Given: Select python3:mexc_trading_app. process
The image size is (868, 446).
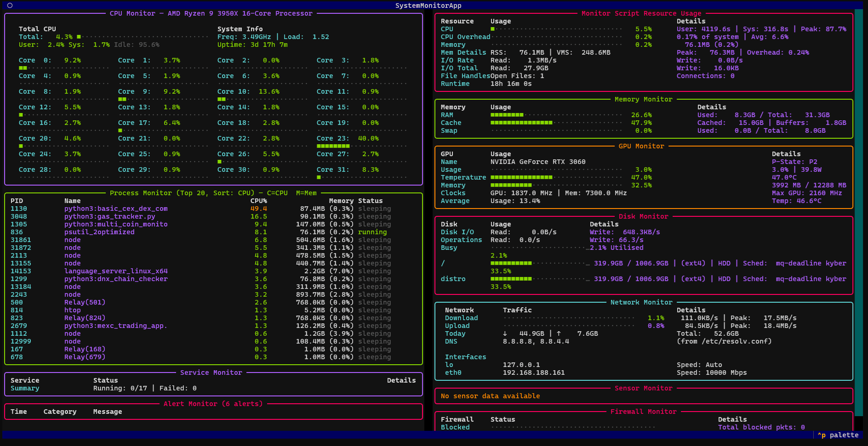Looking at the screenshot, I should point(213,326).
